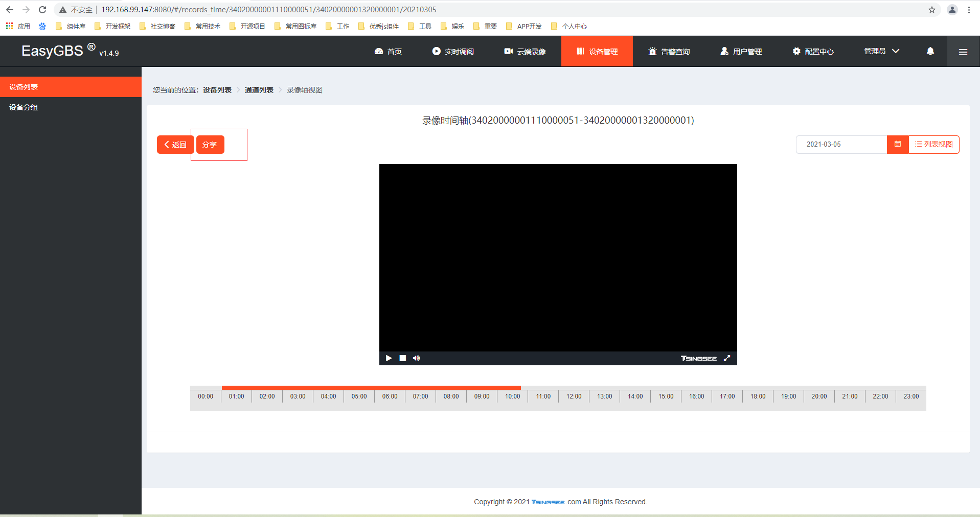The height and width of the screenshot is (517, 980).
Task: Open 告警查询 alarm query section
Action: (x=669, y=51)
